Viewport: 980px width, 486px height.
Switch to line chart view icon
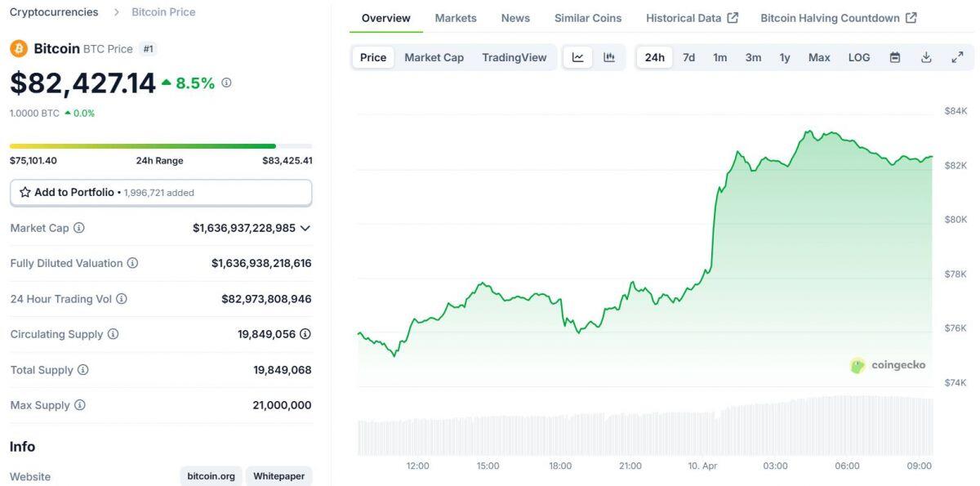coord(578,57)
